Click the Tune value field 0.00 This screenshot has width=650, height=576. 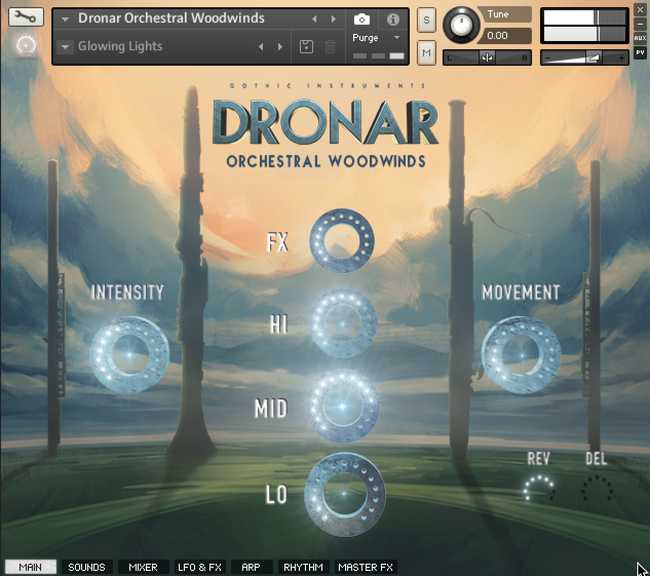click(505, 36)
